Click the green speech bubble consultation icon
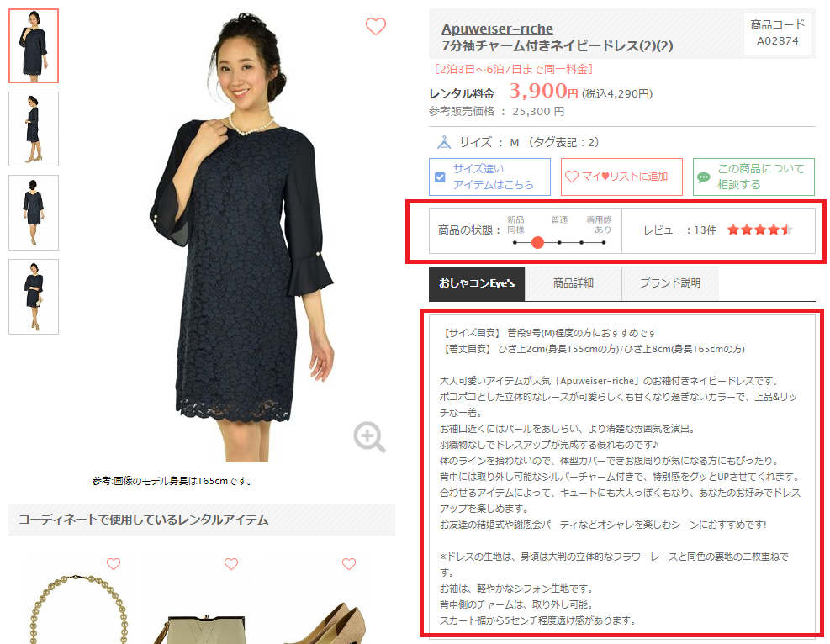830x644 pixels. click(x=704, y=177)
